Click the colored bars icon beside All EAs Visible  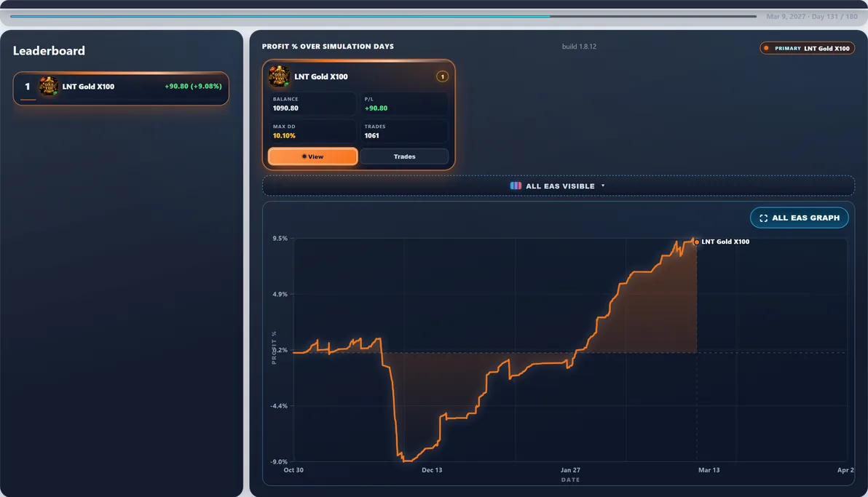coord(516,186)
